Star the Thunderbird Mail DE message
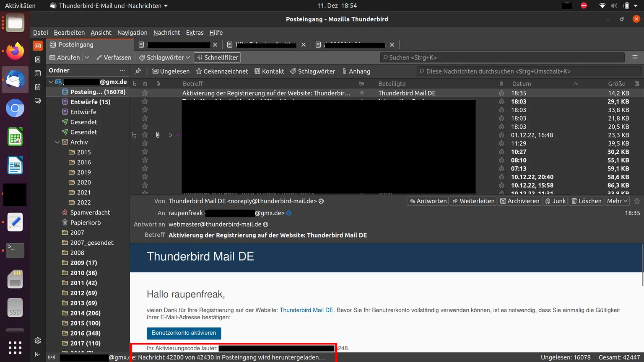644x362 pixels. [x=145, y=93]
